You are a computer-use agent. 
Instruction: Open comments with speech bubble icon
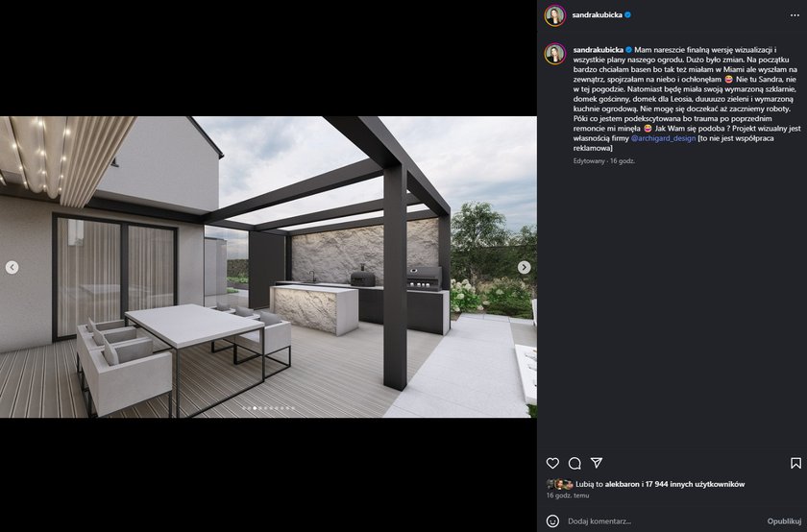tap(575, 463)
